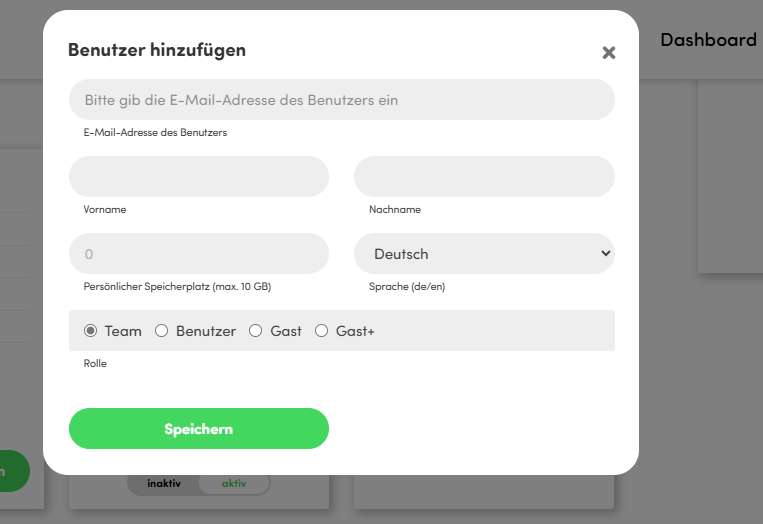
Task: Select the Team role radio button
Action: (x=91, y=331)
